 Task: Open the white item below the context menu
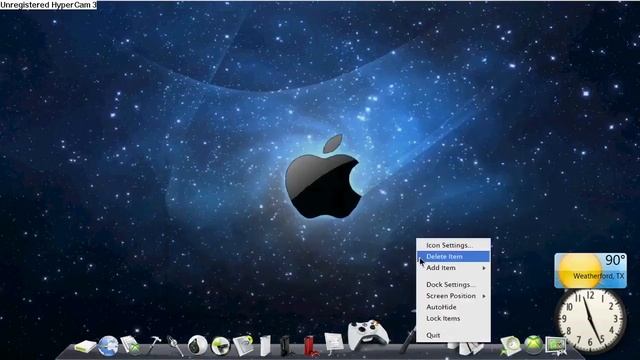click(469, 349)
